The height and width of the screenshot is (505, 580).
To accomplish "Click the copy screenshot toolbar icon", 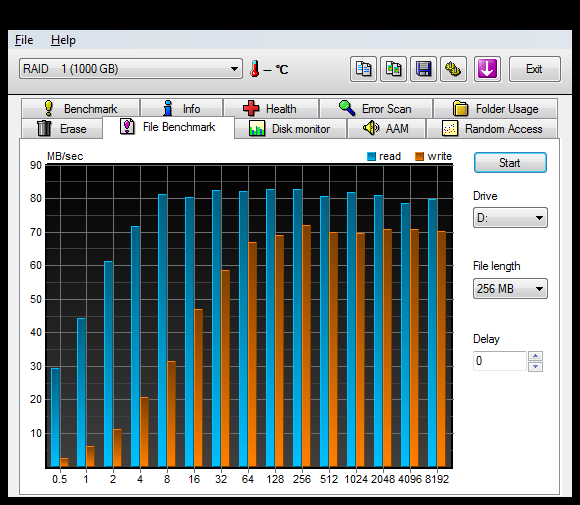I will [x=393, y=69].
